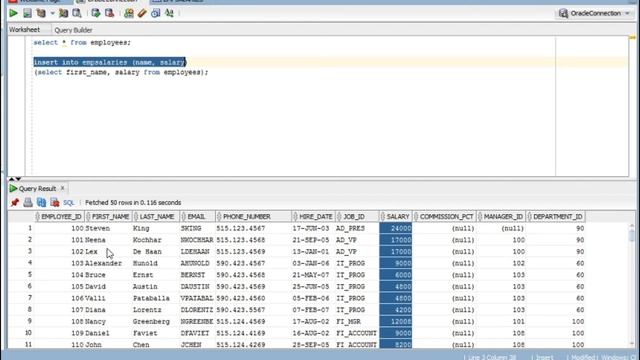This screenshot has width=640, height=360.
Task: Click the Commit toolbar icon
Action: 96,13
